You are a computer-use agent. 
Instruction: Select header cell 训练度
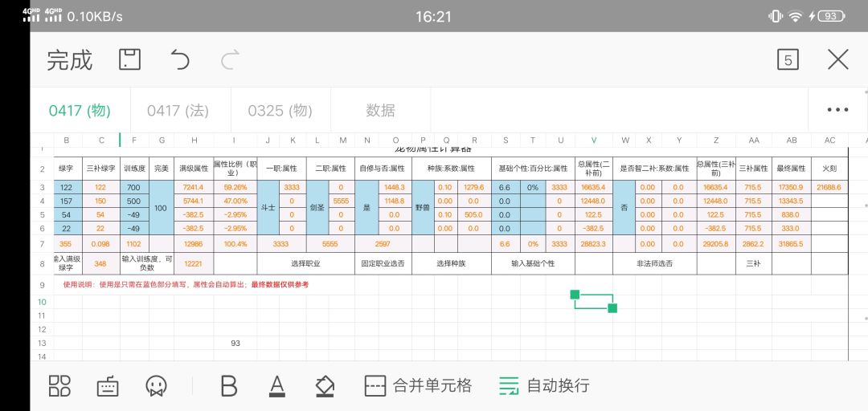coord(134,169)
